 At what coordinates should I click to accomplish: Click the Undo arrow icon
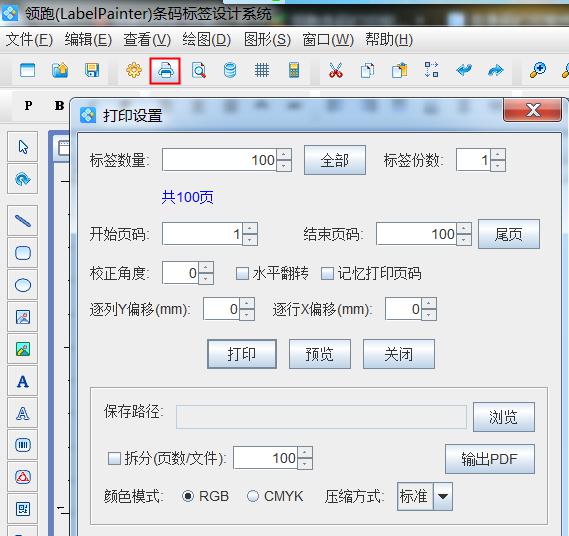point(464,70)
